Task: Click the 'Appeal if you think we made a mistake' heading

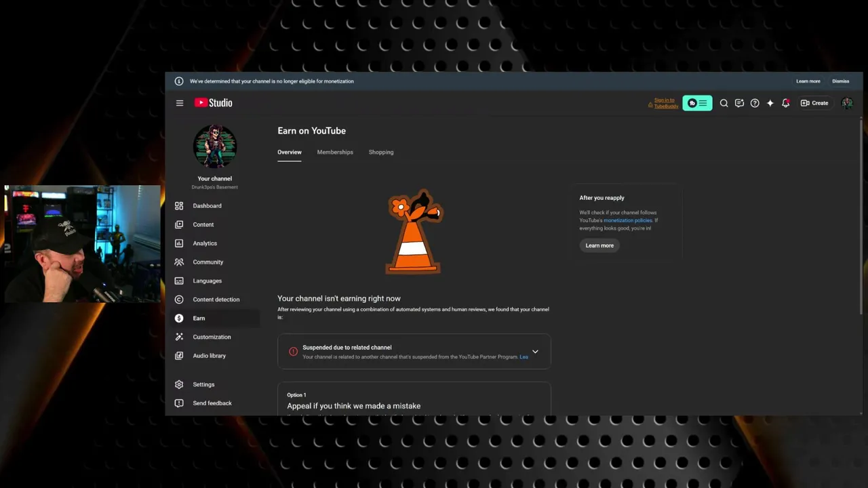Action: coord(353,406)
